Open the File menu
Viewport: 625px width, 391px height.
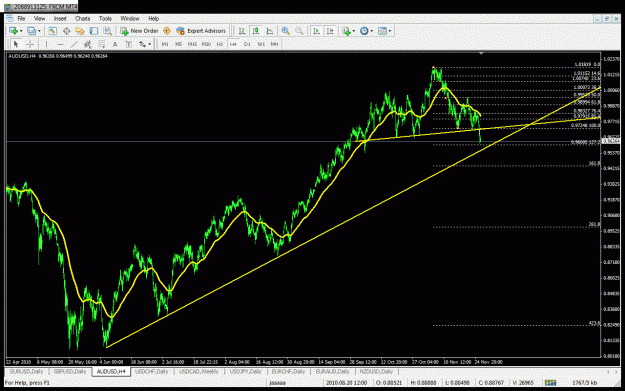click(x=21, y=18)
